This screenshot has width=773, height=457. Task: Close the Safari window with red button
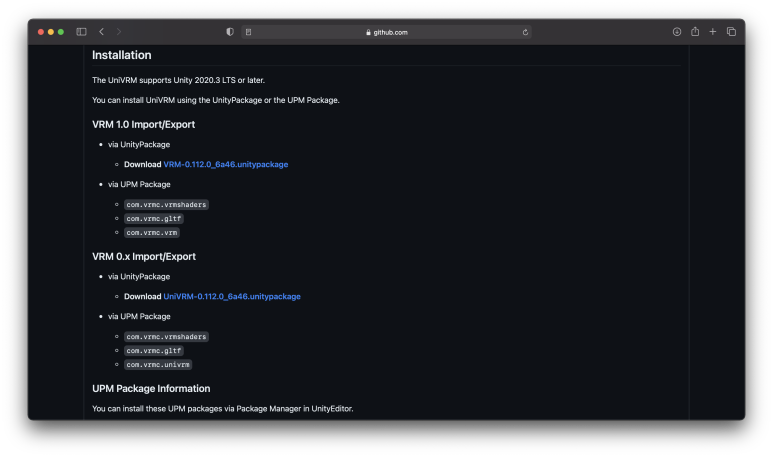pyautogui.click(x=41, y=32)
